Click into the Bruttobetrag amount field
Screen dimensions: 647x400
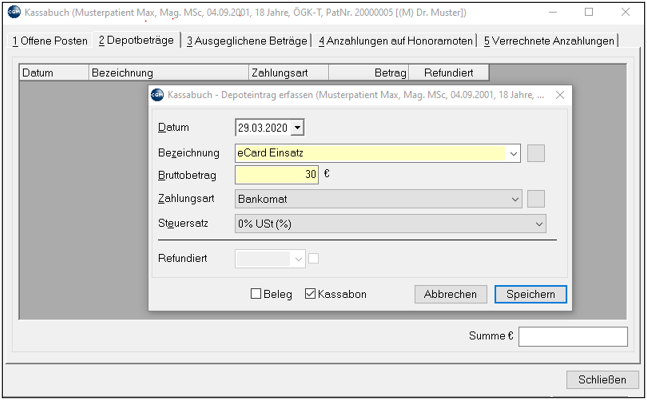pyautogui.click(x=276, y=175)
